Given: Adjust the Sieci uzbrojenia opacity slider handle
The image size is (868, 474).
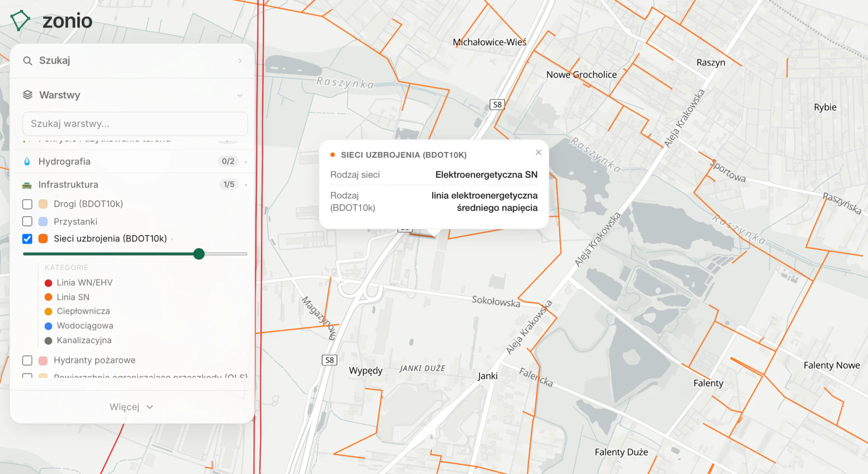Looking at the screenshot, I should click(x=199, y=254).
